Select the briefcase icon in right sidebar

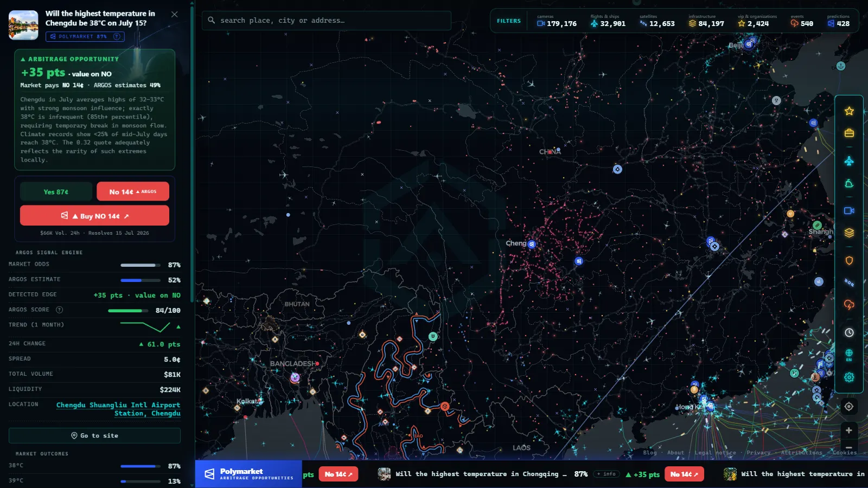[x=849, y=133]
